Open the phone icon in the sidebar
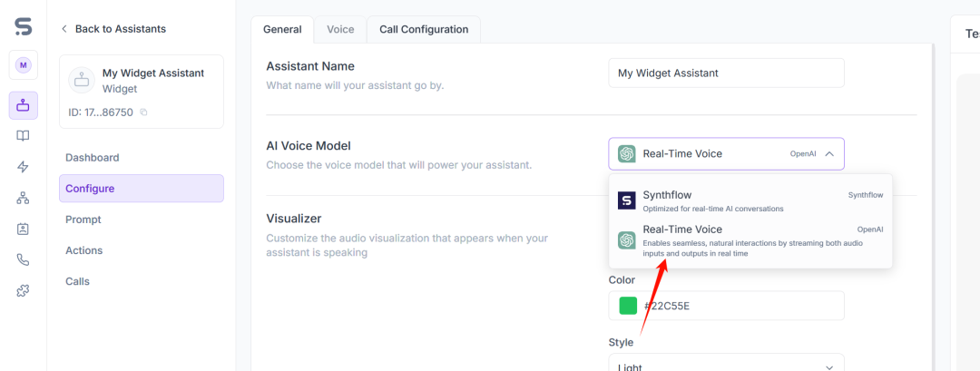980x371 pixels. click(23, 259)
